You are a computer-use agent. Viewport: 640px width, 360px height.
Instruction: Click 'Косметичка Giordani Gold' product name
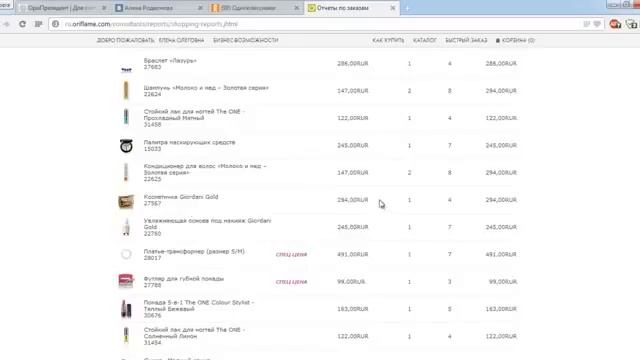181,197
